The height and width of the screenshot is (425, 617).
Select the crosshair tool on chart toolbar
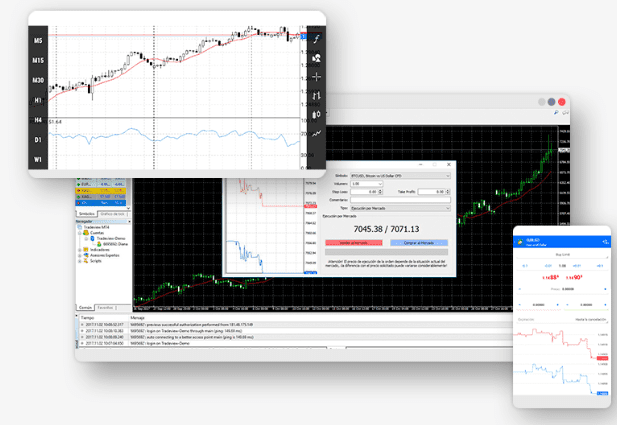click(x=316, y=77)
